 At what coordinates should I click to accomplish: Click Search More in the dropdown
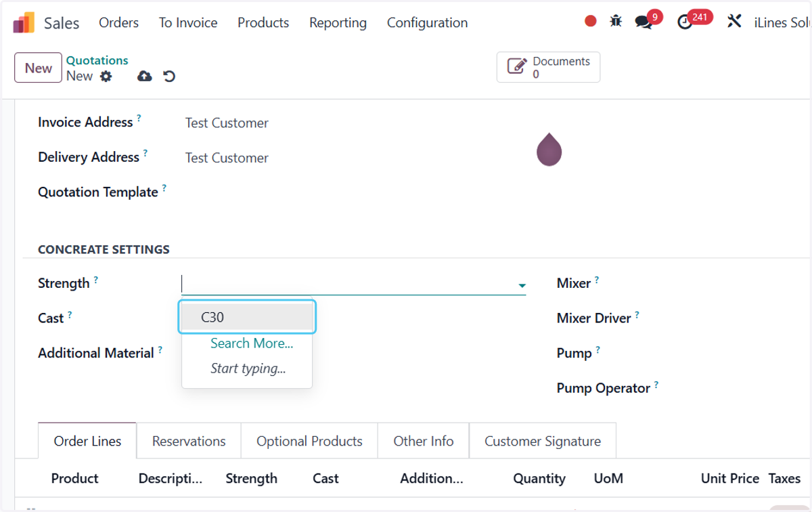tap(252, 343)
